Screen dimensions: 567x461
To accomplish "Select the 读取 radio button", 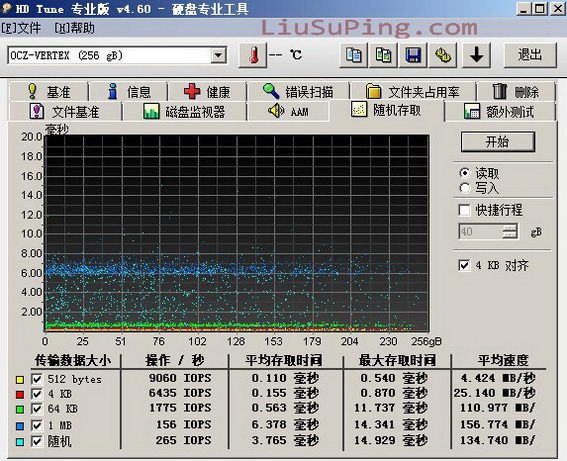I will (x=465, y=173).
